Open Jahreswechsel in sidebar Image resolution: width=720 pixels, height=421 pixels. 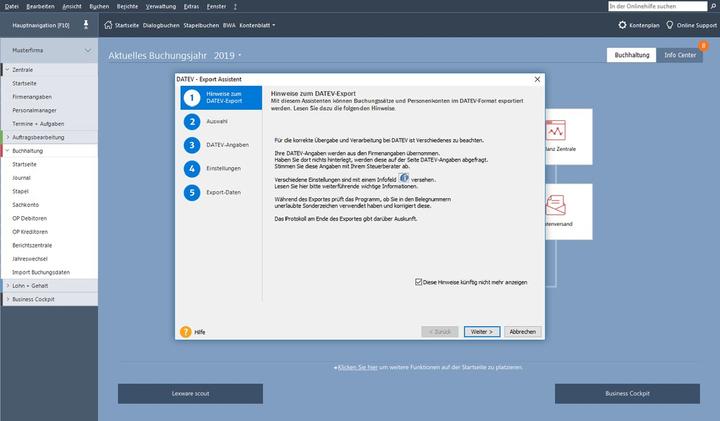[30, 258]
